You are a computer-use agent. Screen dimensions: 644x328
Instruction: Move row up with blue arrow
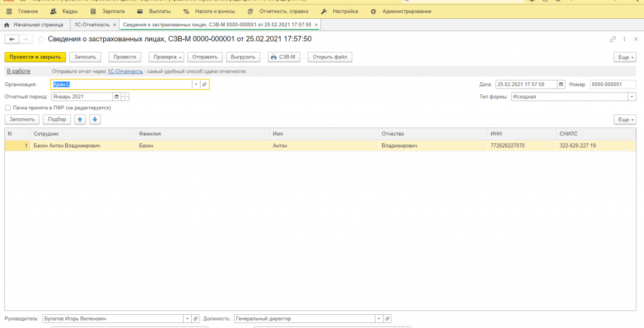[x=80, y=119]
